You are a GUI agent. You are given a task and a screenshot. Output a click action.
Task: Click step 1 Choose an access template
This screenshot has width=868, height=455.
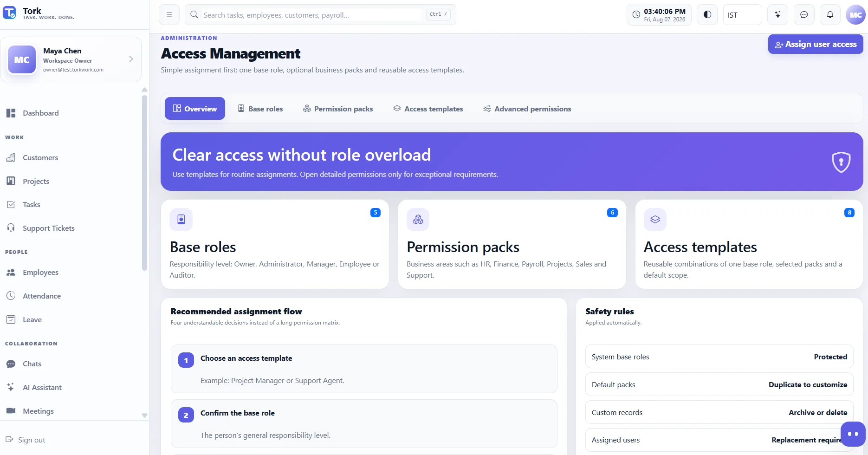(364, 369)
